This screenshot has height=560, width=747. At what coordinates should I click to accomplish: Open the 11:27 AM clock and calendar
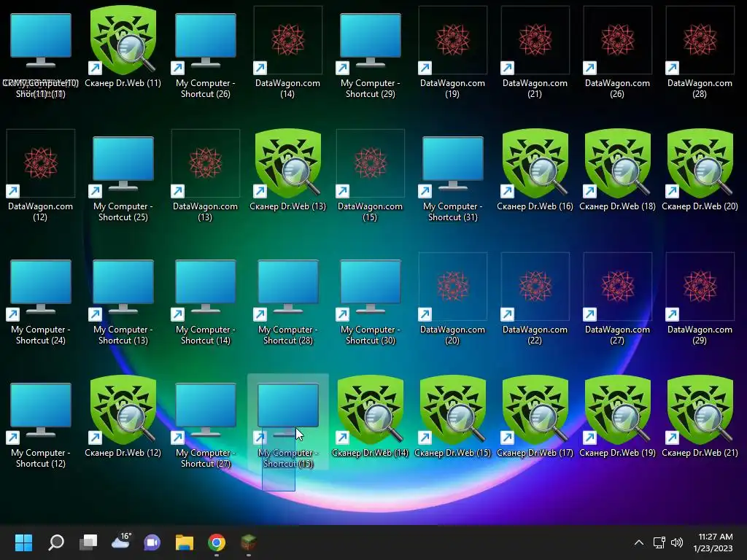[x=715, y=542]
